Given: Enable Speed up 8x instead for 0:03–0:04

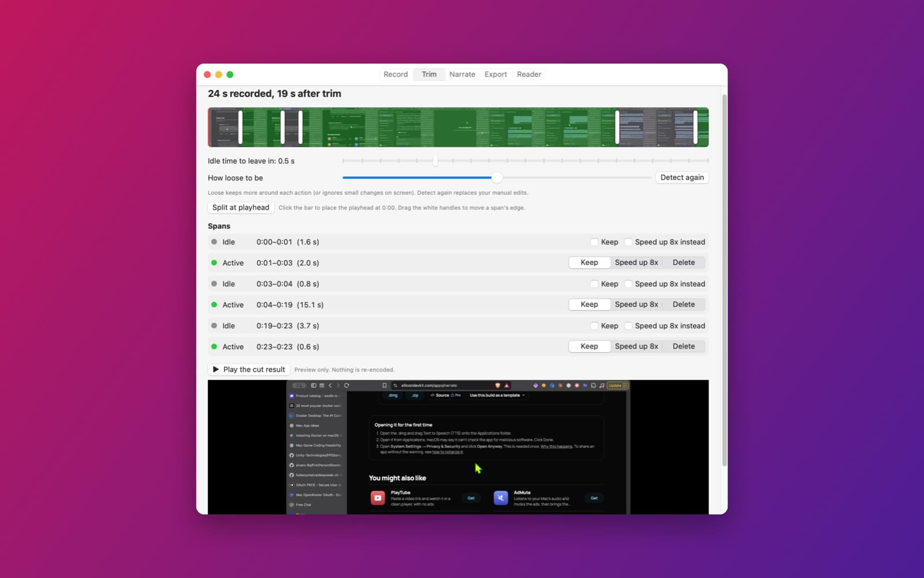Looking at the screenshot, I should pos(628,284).
